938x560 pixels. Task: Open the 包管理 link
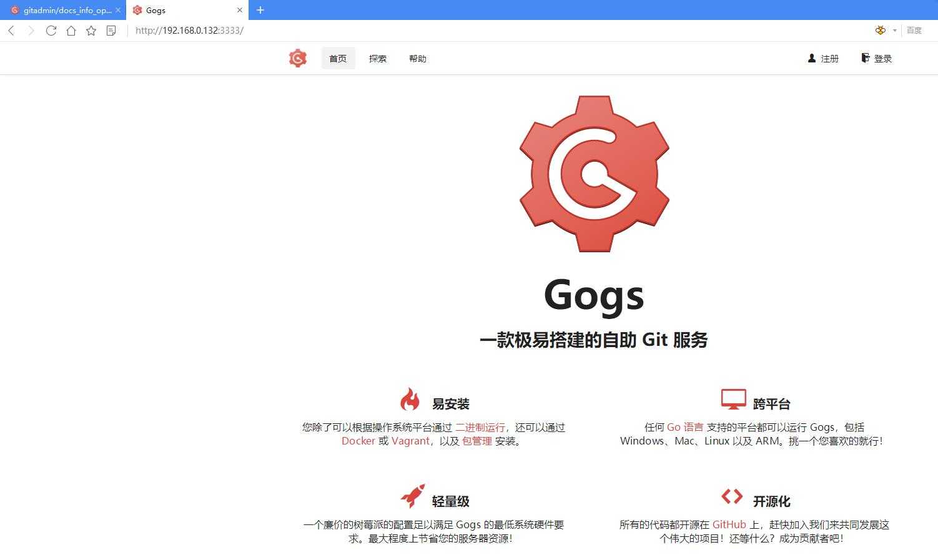pos(477,441)
